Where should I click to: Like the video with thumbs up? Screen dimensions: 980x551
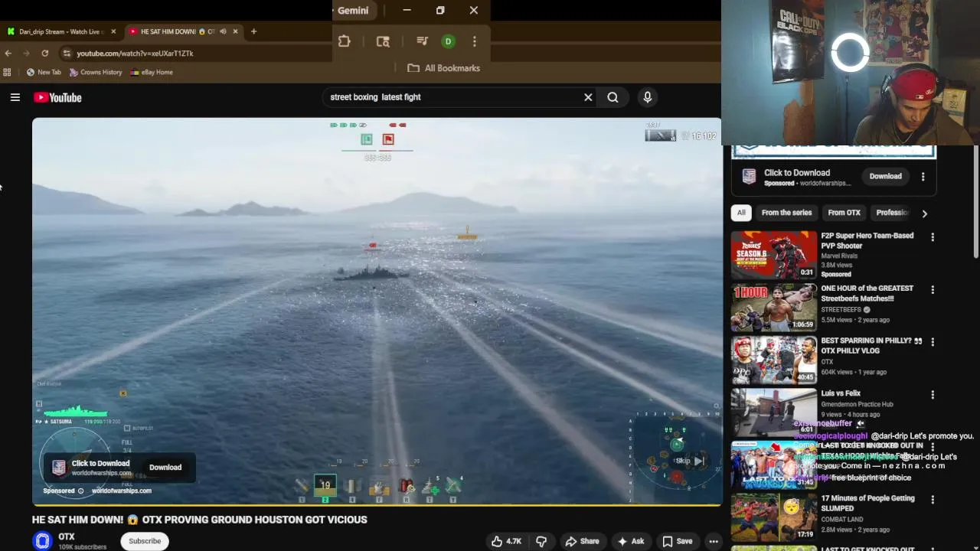pyautogui.click(x=506, y=541)
